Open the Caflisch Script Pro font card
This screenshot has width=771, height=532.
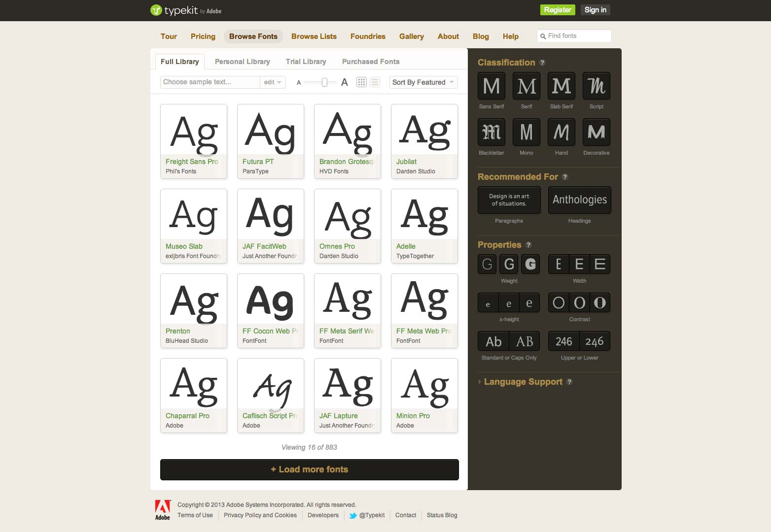[x=271, y=396]
